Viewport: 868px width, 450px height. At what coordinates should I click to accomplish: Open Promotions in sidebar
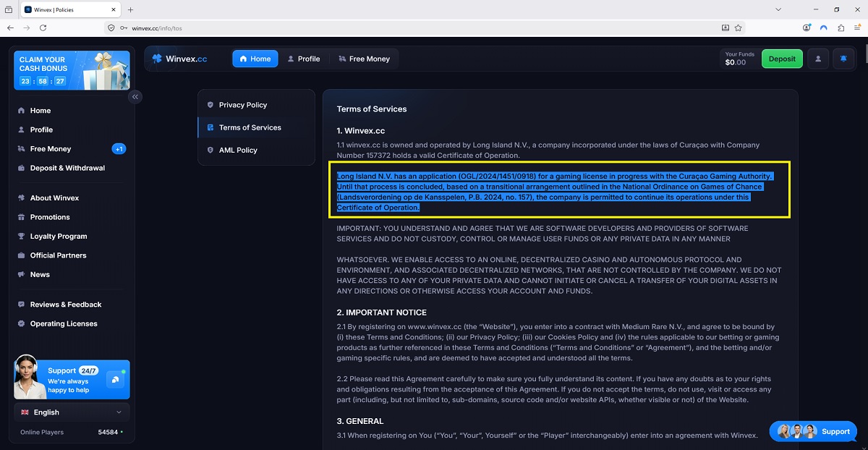coord(50,217)
